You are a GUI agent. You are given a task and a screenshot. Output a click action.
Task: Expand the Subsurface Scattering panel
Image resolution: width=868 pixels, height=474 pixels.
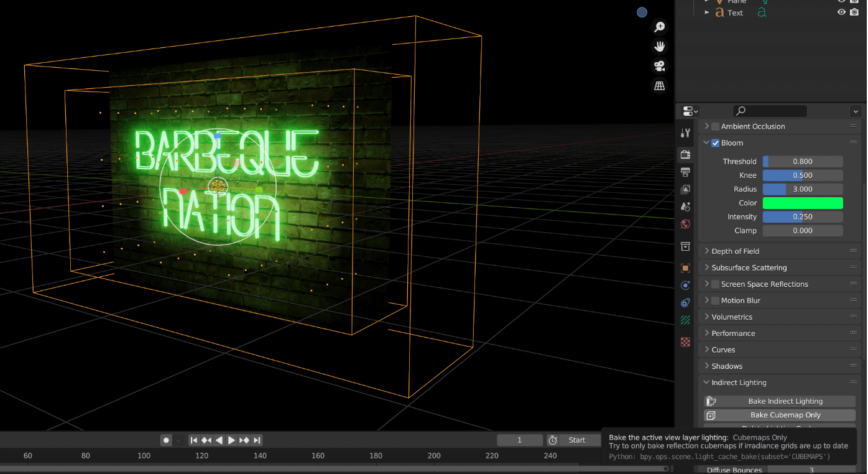(706, 267)
